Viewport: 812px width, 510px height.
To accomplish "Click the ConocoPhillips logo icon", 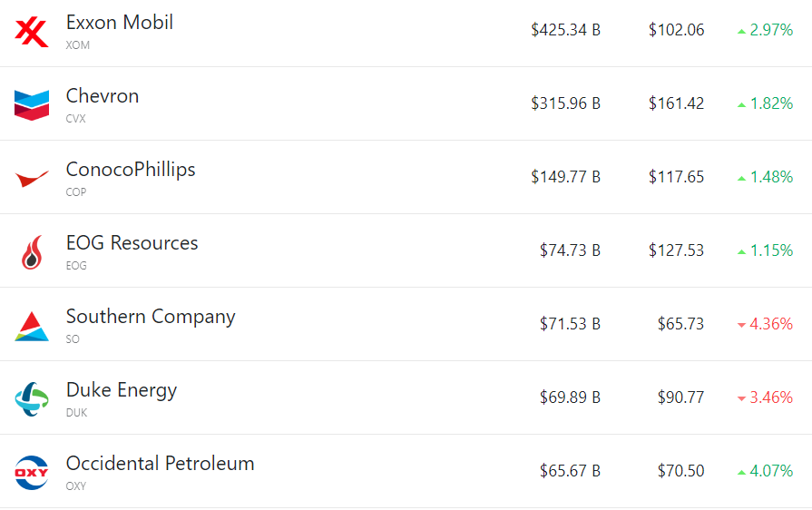I will (32, 178).
